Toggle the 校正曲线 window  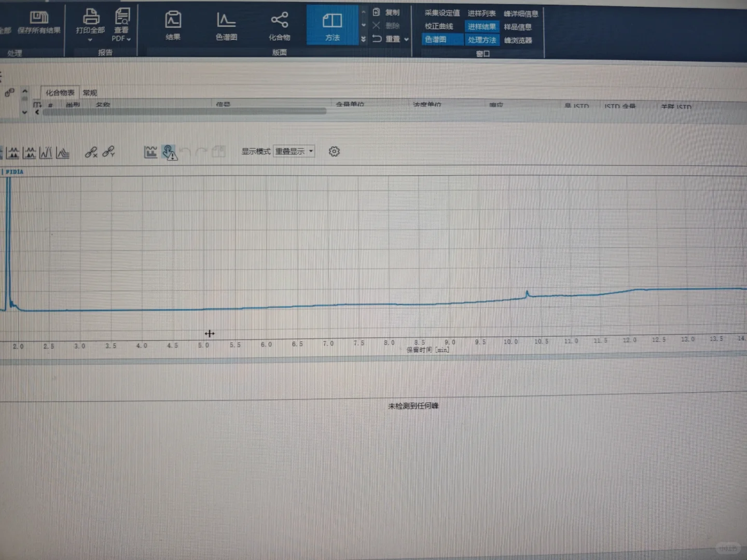click(x=439, y=26)
